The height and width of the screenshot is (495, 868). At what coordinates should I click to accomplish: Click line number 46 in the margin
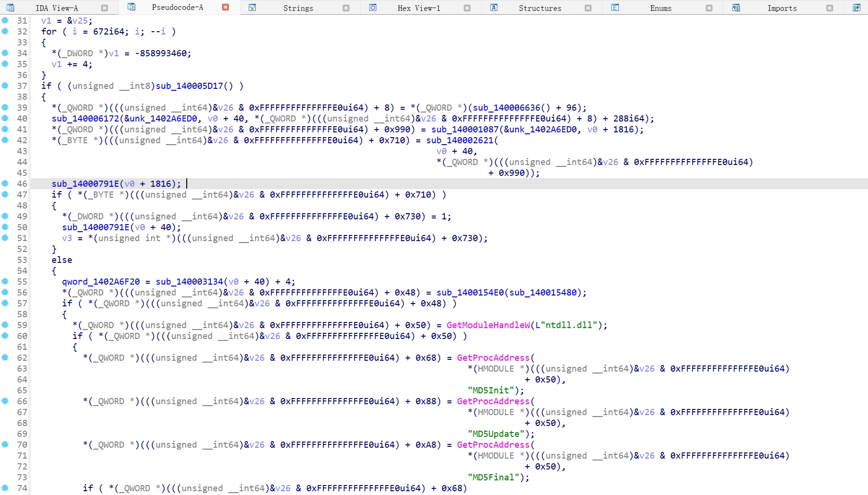[x=22, y=183]
